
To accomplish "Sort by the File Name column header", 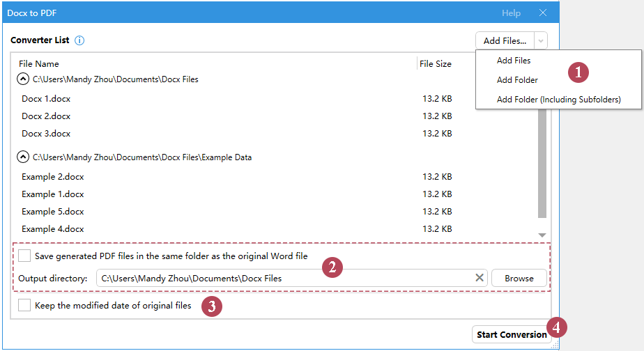I will pos(39,64).
